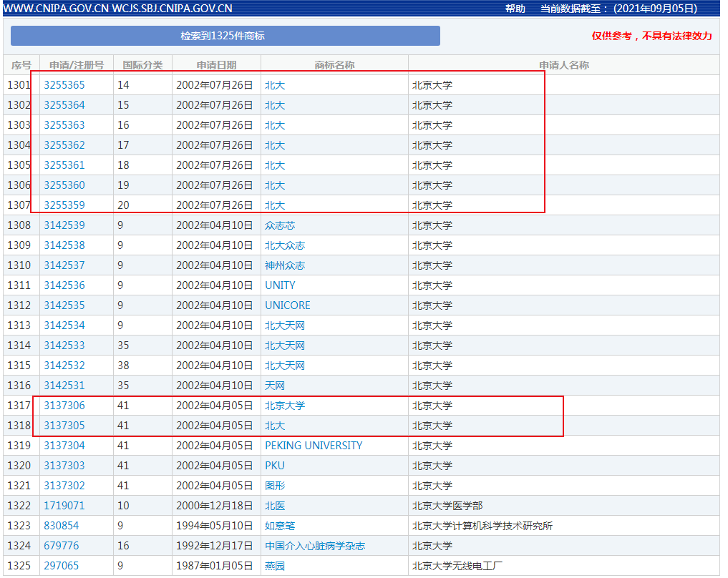
Task: Select applicant 北京大学医学部
Action: [x=447, y=505]
